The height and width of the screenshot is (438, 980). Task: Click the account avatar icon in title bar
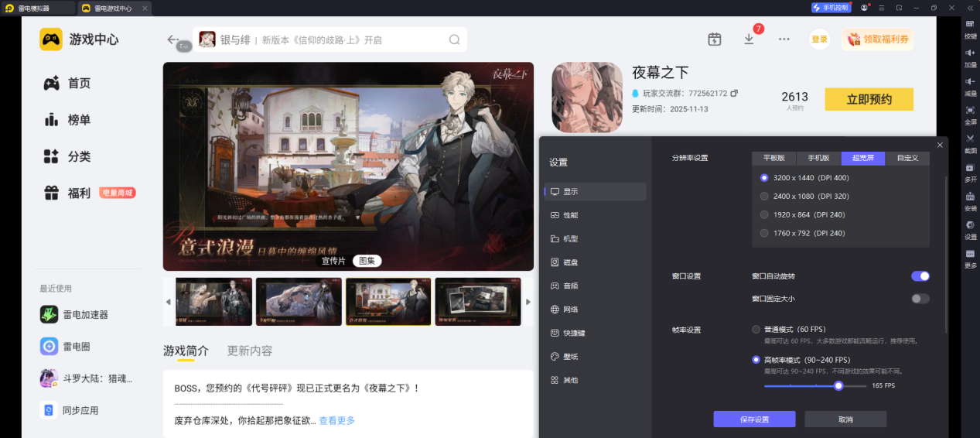864,8
